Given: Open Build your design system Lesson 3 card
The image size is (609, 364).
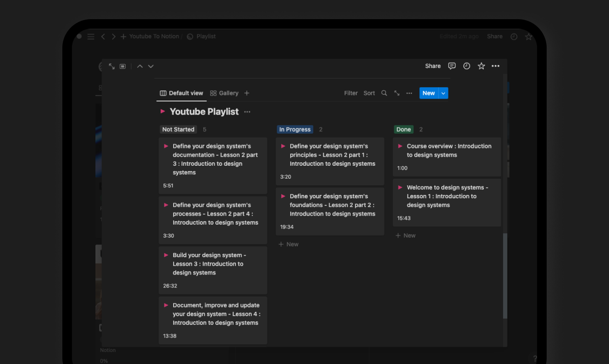Looking at the screenshot, I should 213,270.
